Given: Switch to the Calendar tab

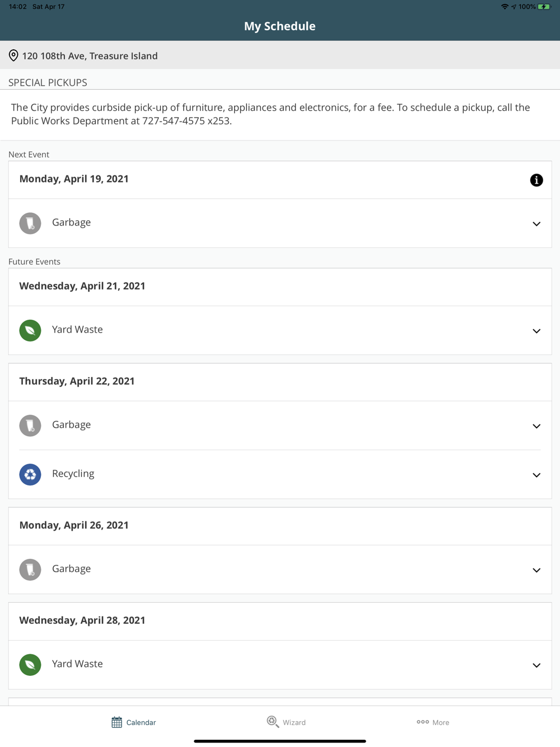Looking at the screenshot, I should pos(133,722).
